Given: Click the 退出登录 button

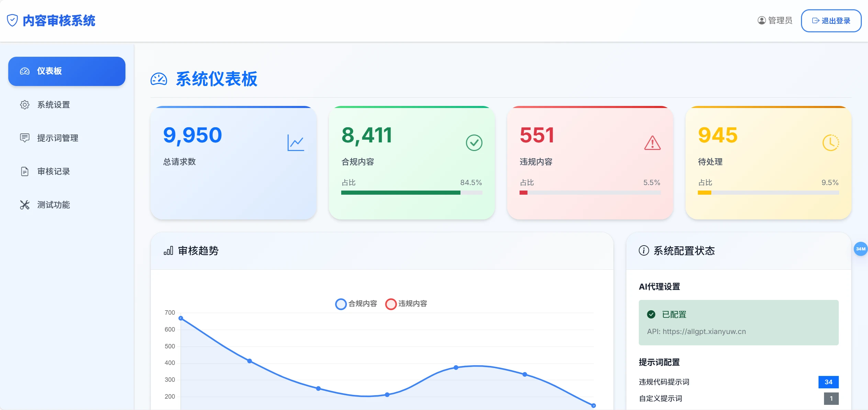Looking at the screenshot, I should [x=831, y=21].
